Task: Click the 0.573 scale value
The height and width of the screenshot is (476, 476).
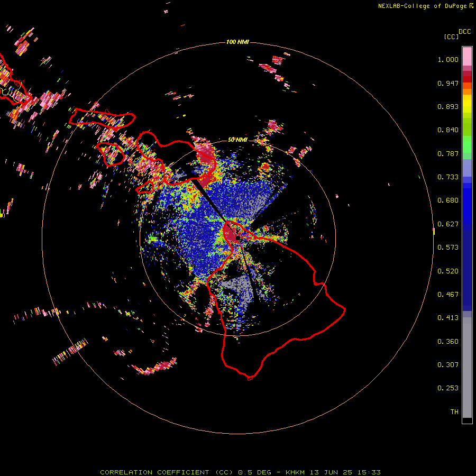Action: pyautogui.click(x=448, y=248)
